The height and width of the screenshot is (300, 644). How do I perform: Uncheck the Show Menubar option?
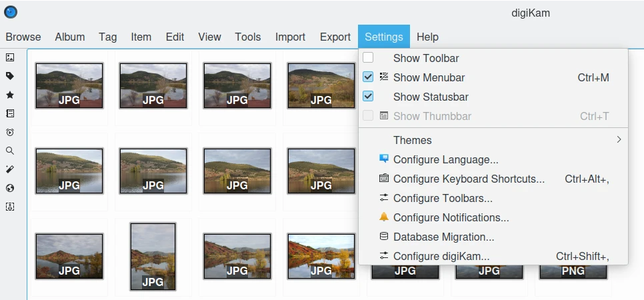coord(368,77)
